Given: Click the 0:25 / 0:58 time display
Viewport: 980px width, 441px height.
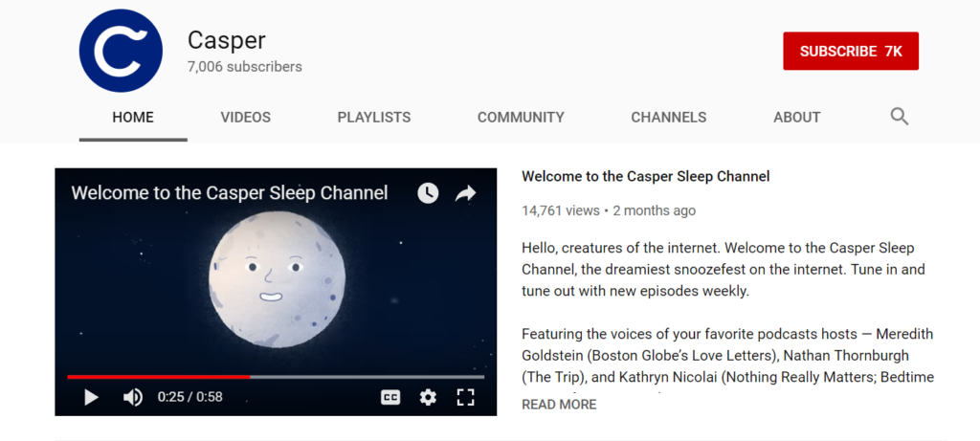Looking at the screenshot, I should pyautogui.click(x=190, y=397).
